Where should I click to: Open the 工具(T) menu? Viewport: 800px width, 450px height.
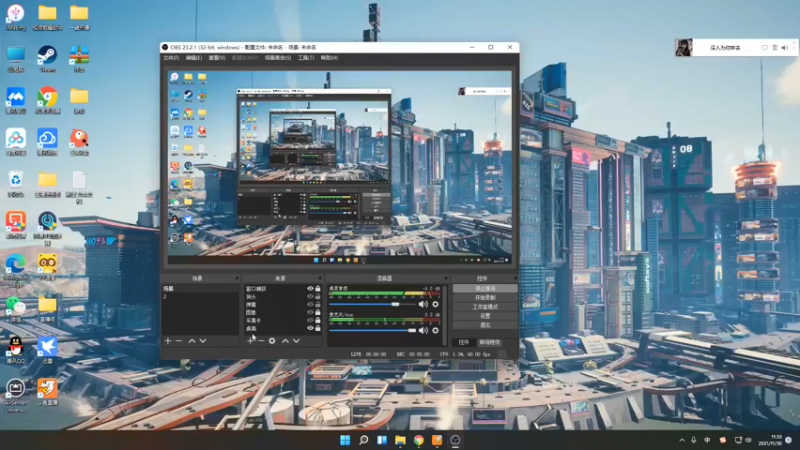coord(306,58)
